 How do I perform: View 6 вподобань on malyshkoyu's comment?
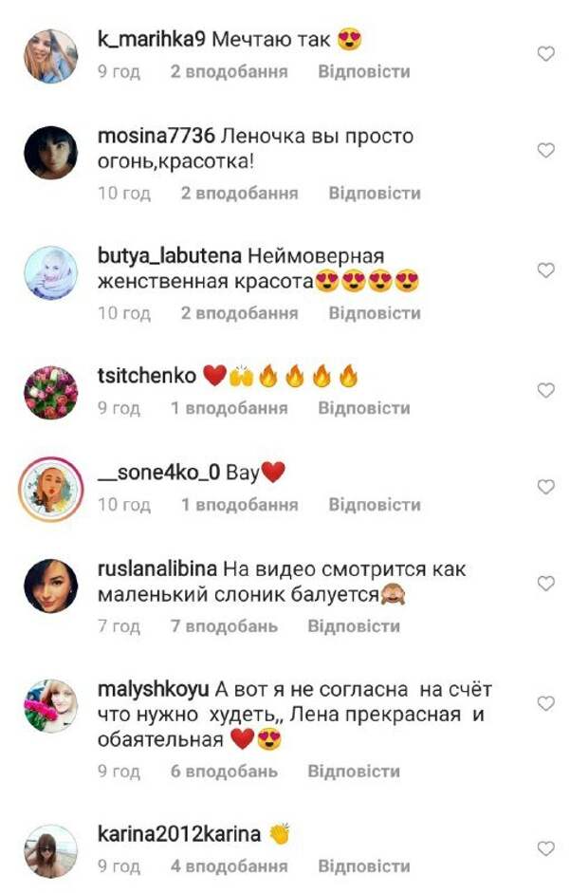pyautogui.click(x=224, y=772)
